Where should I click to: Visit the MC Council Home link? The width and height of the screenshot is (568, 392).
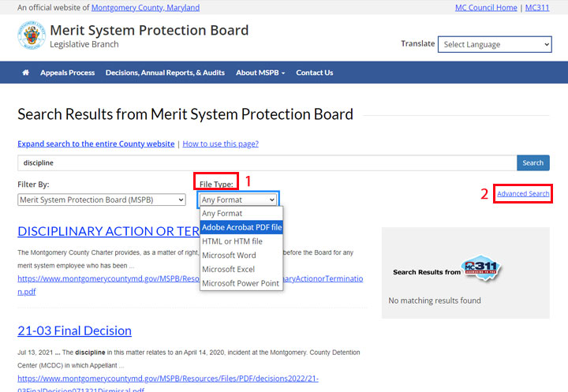click(486, 8)
